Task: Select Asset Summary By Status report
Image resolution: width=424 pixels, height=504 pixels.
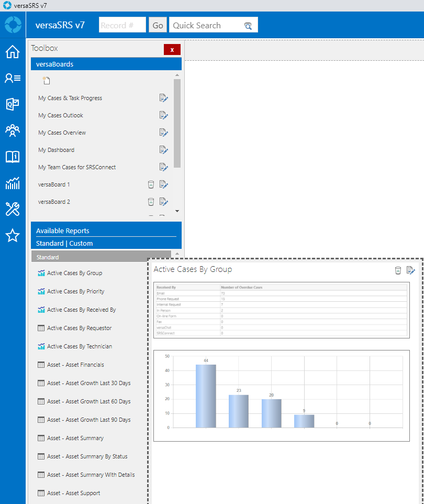Action: 87,456
